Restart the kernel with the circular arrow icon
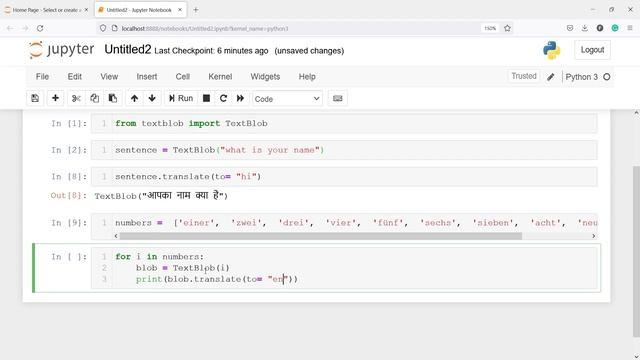This screenshot has height=360, width=640. (x=223, y=98)
